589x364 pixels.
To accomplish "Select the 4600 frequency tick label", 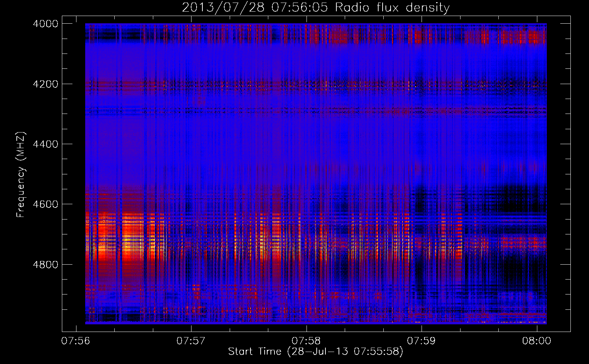I will pyautogui.click(x=46, y=204).
